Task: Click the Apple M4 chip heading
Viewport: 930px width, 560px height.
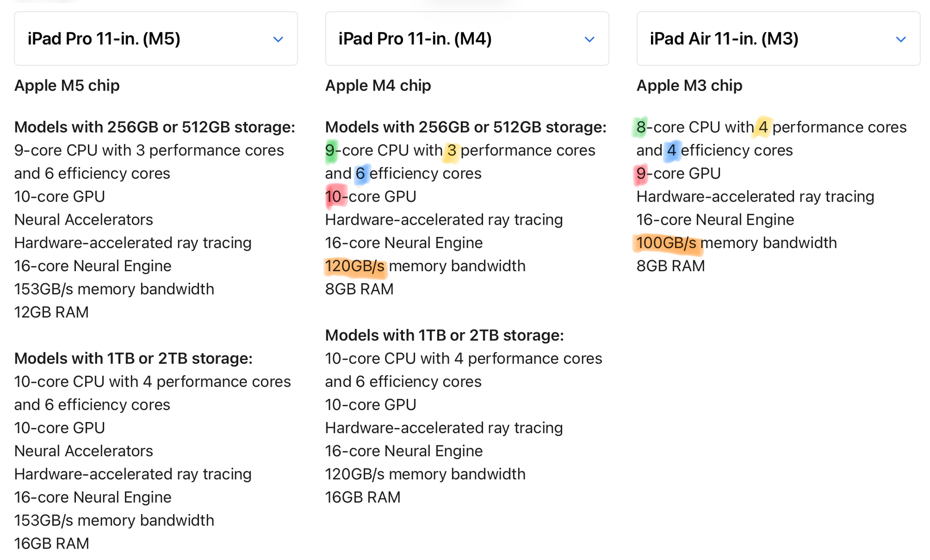Action: [378, 85]
